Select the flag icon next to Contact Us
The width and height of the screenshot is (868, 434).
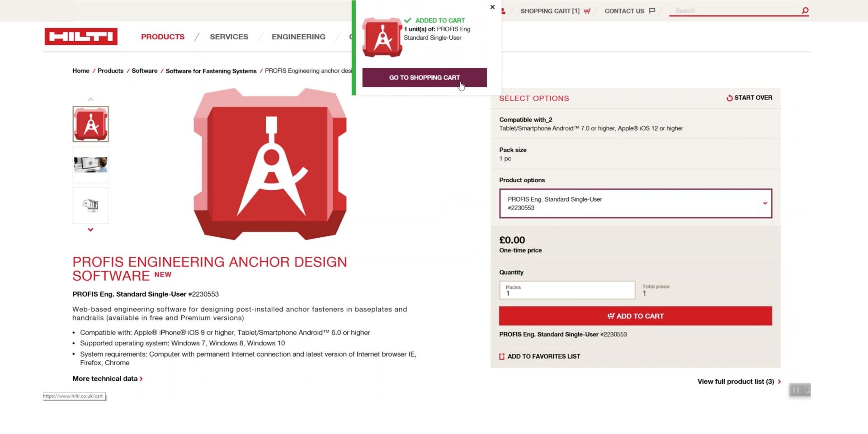coord(652,10)
